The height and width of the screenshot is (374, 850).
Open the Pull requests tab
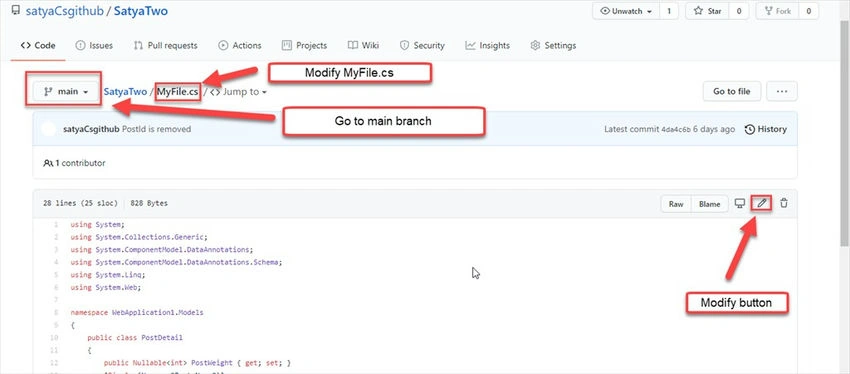(165, 46)
